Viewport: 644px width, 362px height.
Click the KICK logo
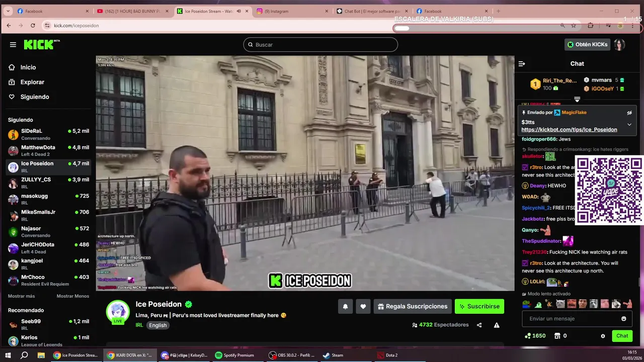(x=42, y=44)
